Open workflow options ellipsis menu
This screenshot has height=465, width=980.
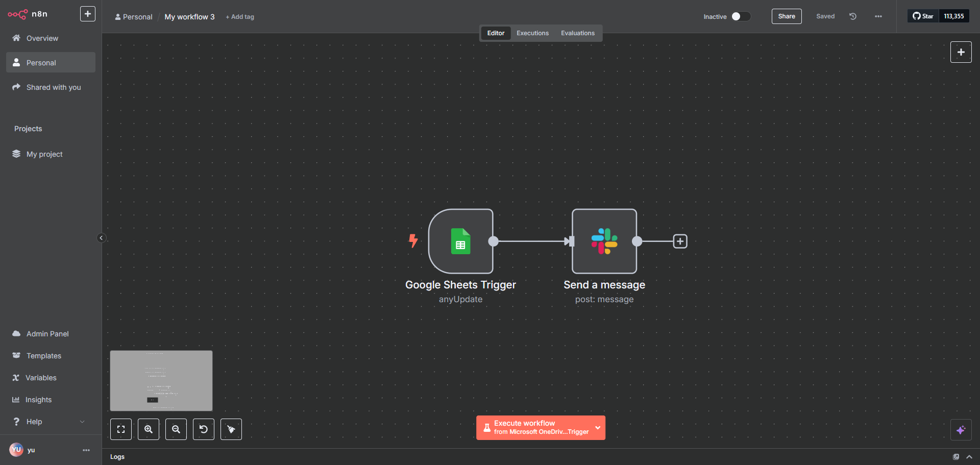point(878,16)
